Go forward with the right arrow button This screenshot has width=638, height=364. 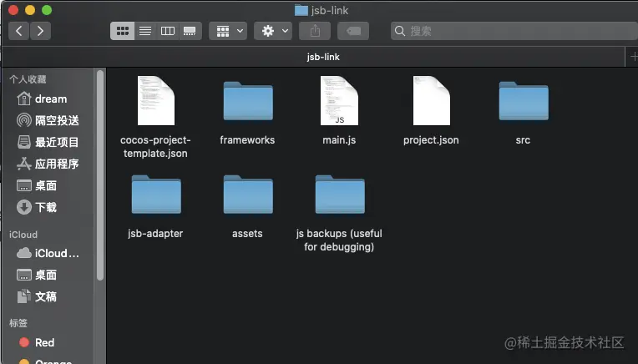tap(40, 31)
